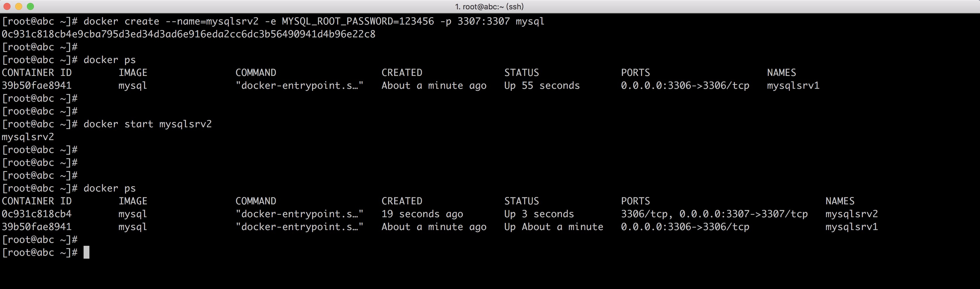Click ports 0.0.0.0:3306->3306/tcp in first table
This screenshot has width=980, height=289.
685,86
